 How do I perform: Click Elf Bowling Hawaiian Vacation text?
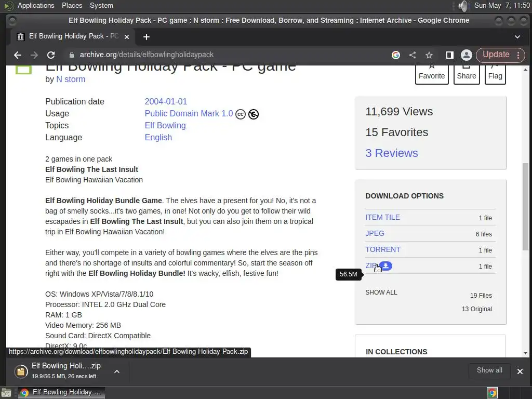[94, 180]
